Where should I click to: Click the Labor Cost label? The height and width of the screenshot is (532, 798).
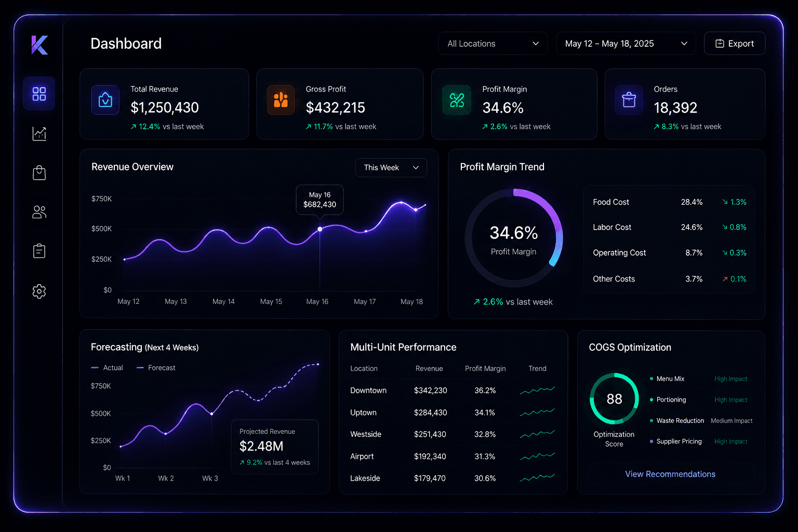coord(612,227)
